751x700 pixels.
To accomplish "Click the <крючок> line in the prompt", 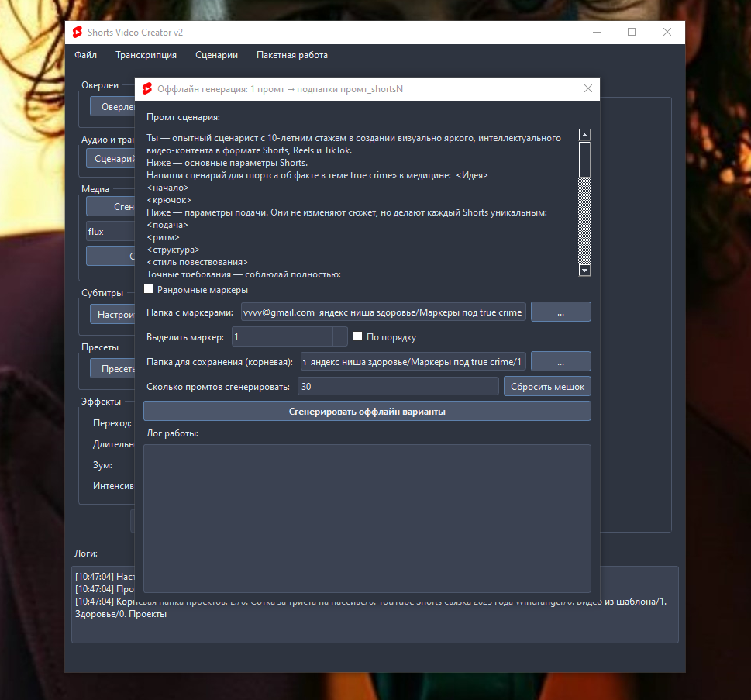I will [x=169, y=200].
